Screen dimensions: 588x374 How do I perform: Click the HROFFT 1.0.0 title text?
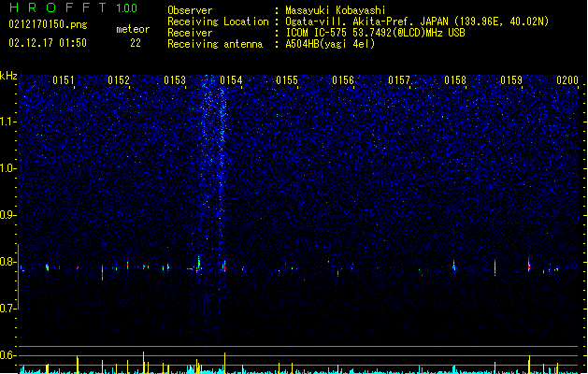73,7
